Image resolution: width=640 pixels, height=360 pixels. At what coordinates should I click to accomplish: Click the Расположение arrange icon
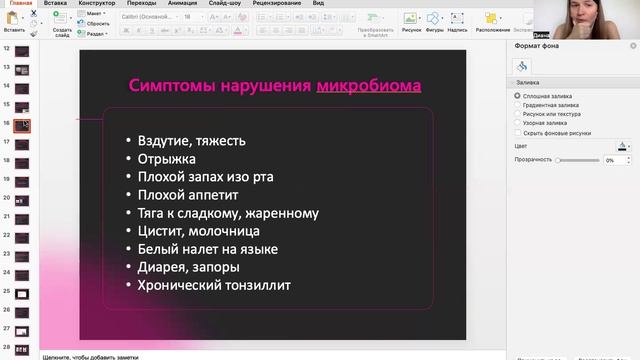click(x=491, y=18)
